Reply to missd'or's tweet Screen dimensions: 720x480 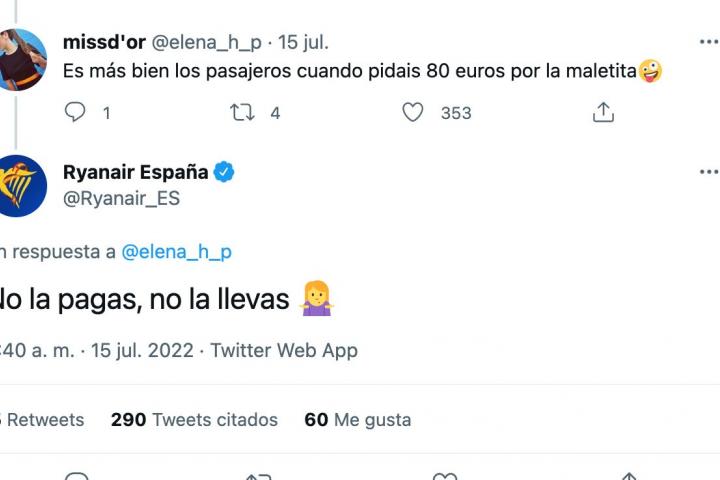click(76, 113)
